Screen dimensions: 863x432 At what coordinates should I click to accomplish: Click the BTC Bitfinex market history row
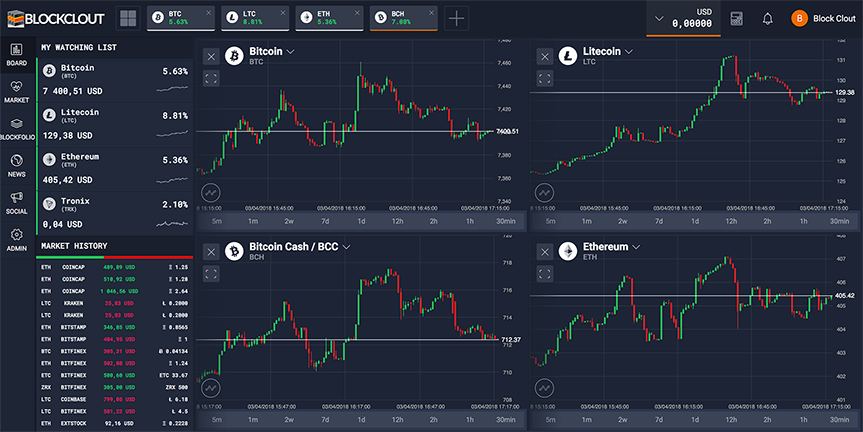pos(115,351)
